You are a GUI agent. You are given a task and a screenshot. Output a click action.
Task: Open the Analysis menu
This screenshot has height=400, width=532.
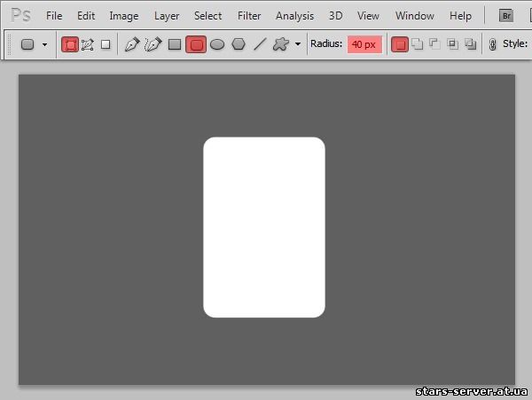(294, 16)
